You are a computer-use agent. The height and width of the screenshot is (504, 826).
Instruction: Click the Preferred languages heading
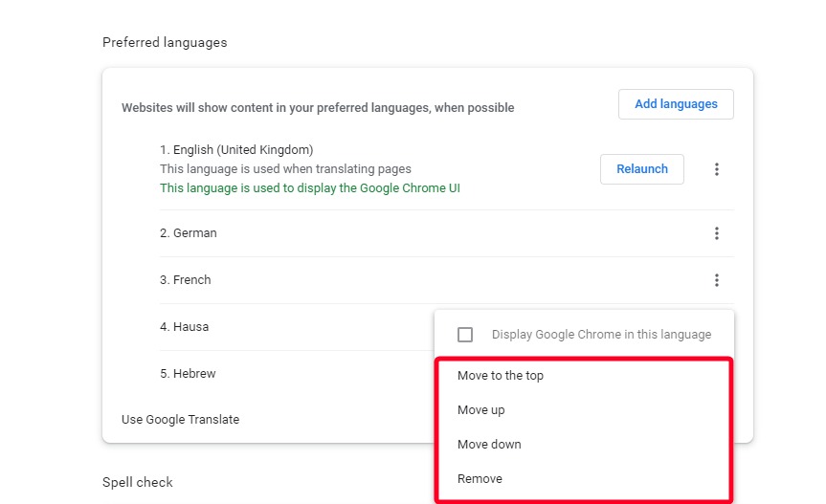click(165, 43)
